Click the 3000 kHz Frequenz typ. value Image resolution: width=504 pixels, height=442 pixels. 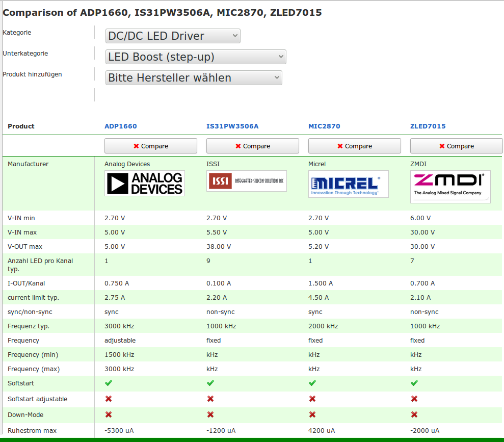(x=119, y=326)
